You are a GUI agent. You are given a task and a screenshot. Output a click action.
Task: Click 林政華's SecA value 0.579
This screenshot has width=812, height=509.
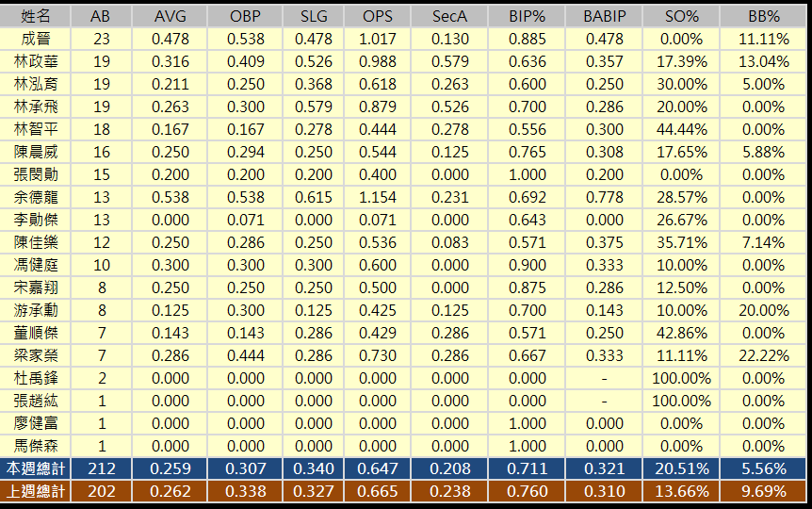pyautogui.click(x=449, y=61)
